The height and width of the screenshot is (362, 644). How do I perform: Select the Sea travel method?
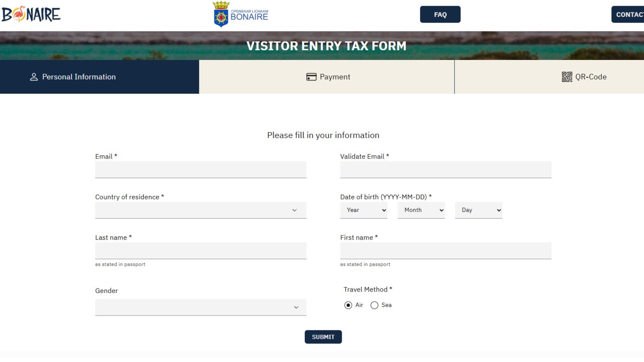pos(374,305)
